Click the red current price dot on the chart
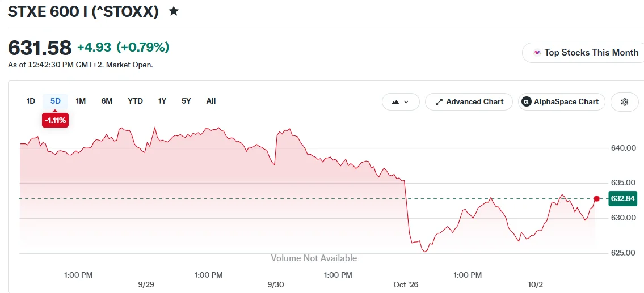Viewport: 644px width, 293px height. 596,198
